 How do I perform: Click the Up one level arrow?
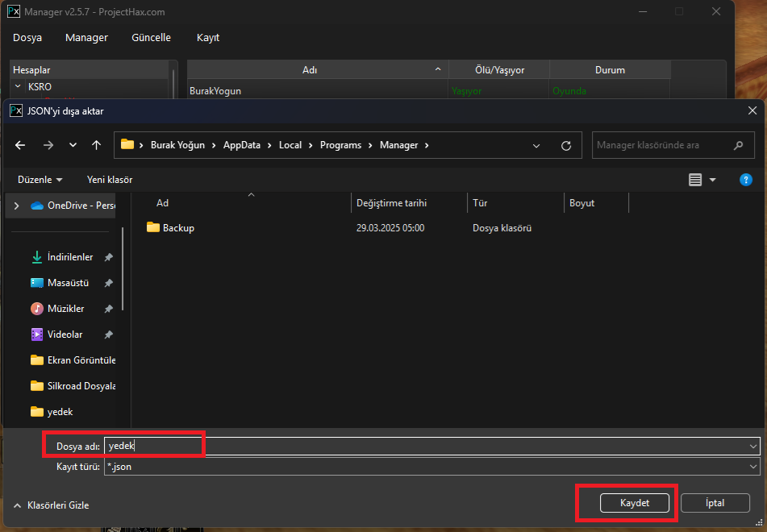pos(97,146)
